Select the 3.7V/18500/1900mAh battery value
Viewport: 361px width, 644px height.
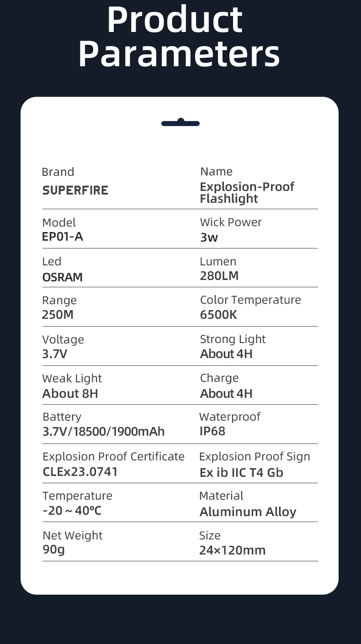coord(103,432)
